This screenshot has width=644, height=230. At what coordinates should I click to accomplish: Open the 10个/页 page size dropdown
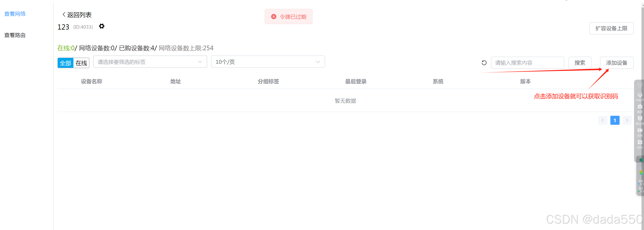click(268, 62)
